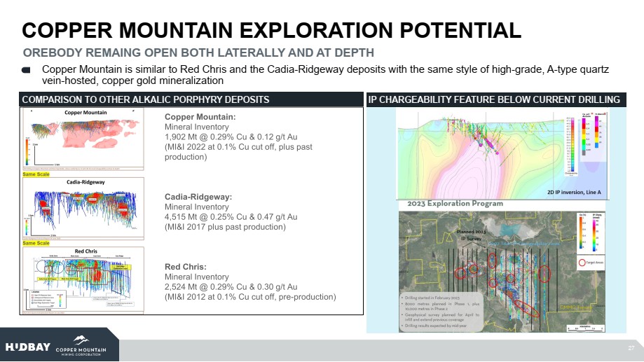The width and height of the screenshot is (644, 362).
Task: Click the red Target Areas circle in the map legend
Action: pos(580,264)
